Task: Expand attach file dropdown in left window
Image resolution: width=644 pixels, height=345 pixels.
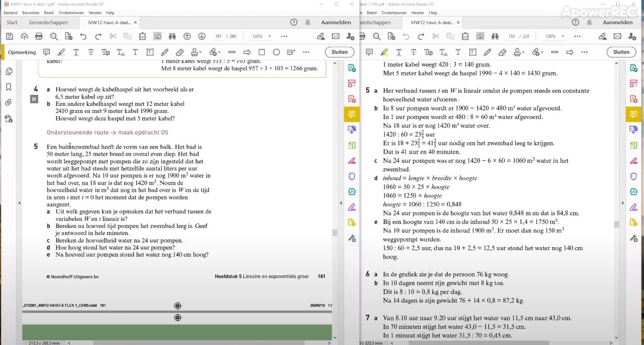Action: pyautogui.click(x=219, y=52)
